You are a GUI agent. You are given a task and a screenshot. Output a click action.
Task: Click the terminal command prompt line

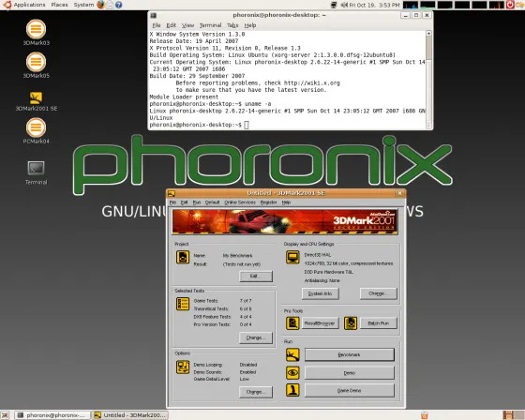point(199,125)
